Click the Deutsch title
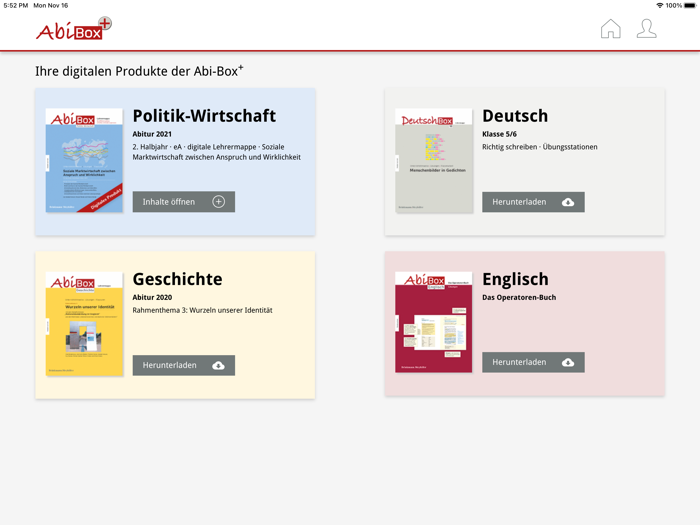The image size is (700, 525). coord(515,116)
